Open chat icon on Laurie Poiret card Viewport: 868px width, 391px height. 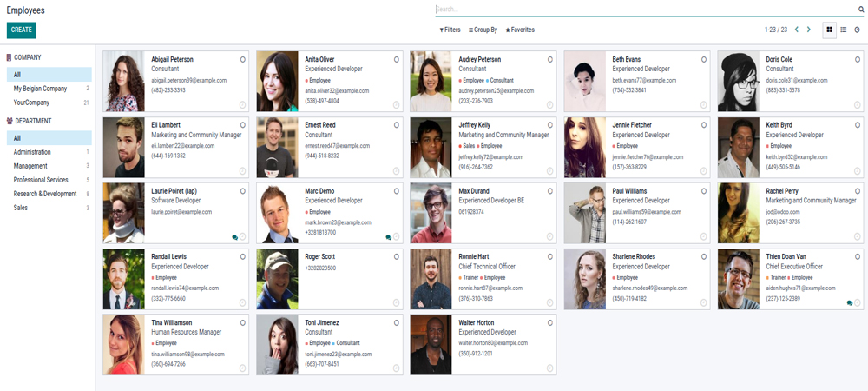[x=234, y=237]
